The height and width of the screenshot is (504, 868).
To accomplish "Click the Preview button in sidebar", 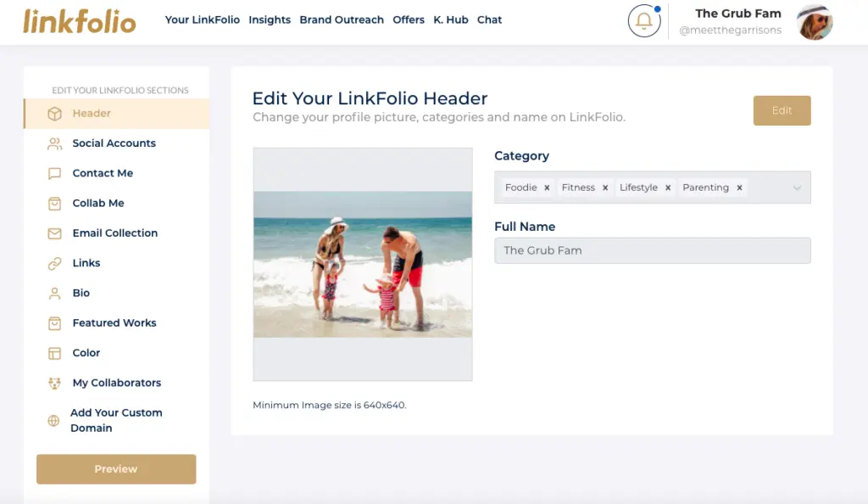I will pyautogui.click(x=116, y=469).
